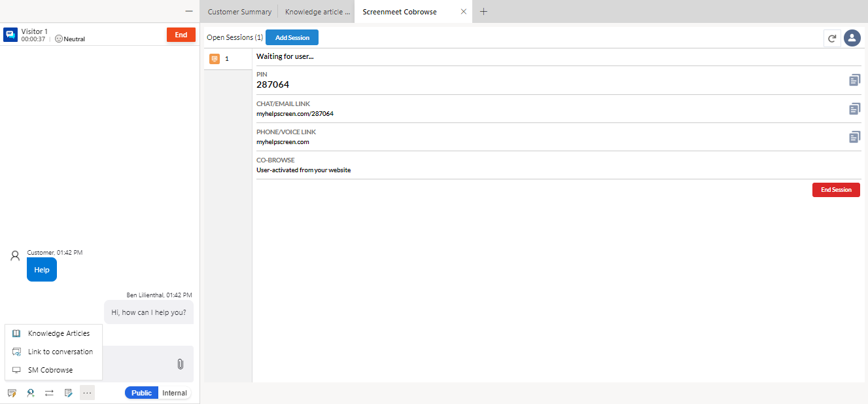Click the blue Help message bubble
This screenshot has width=868, height=404.
[x=42, y=270]
